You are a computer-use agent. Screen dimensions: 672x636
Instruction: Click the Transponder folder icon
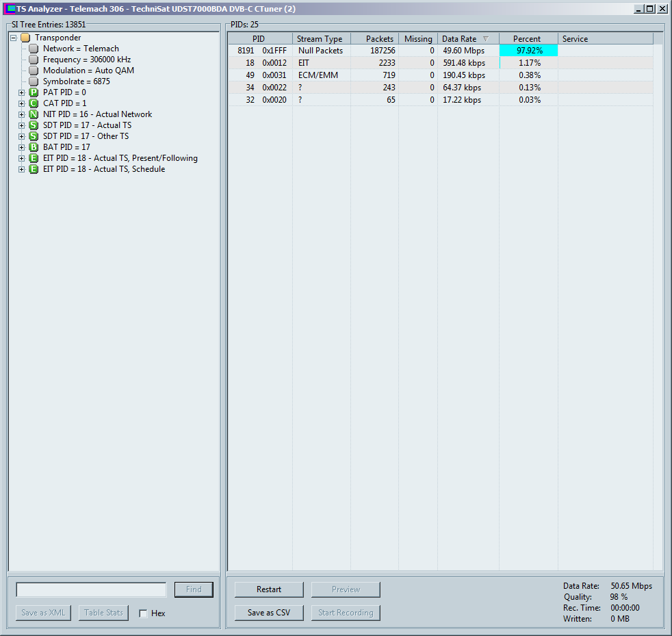click(x=25, y=38)
